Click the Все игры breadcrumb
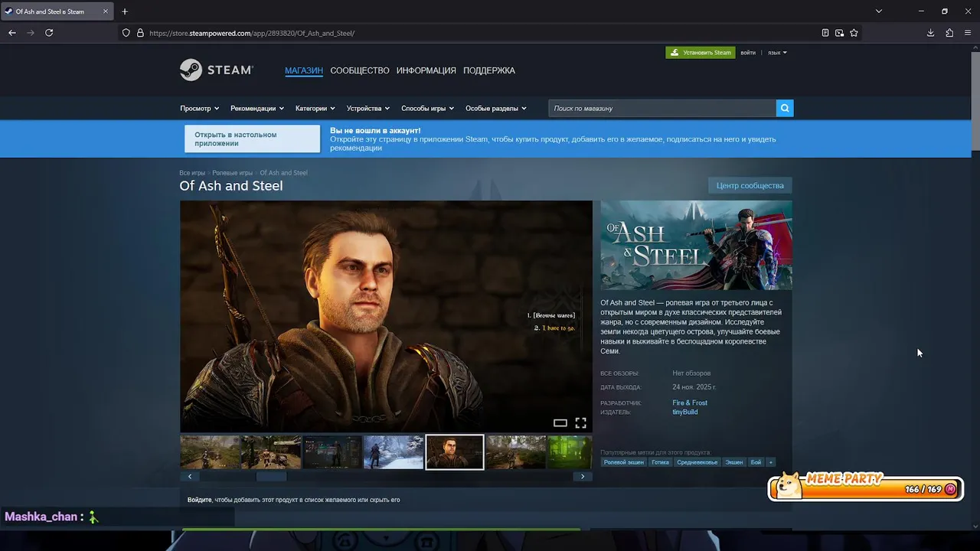Viewport: 980px width, 551px height. (192, 173)
